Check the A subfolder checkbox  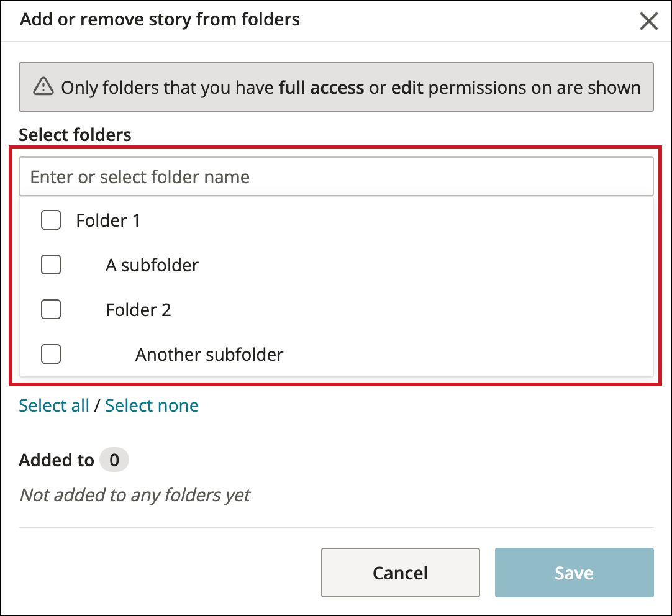50,265
